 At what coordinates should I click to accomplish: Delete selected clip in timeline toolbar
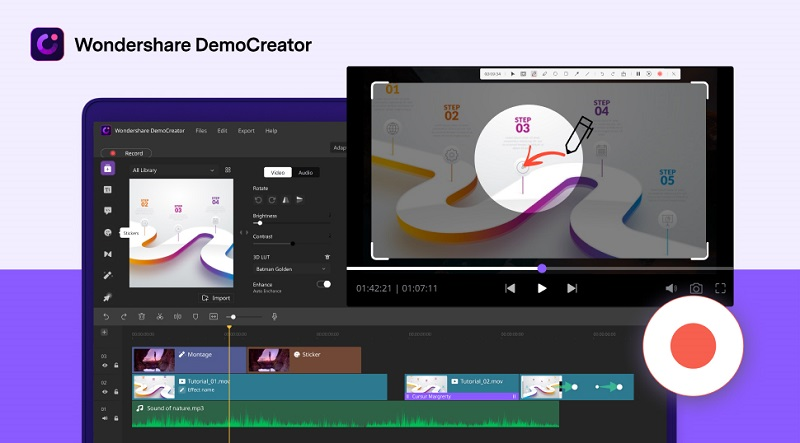pos(142,317)
